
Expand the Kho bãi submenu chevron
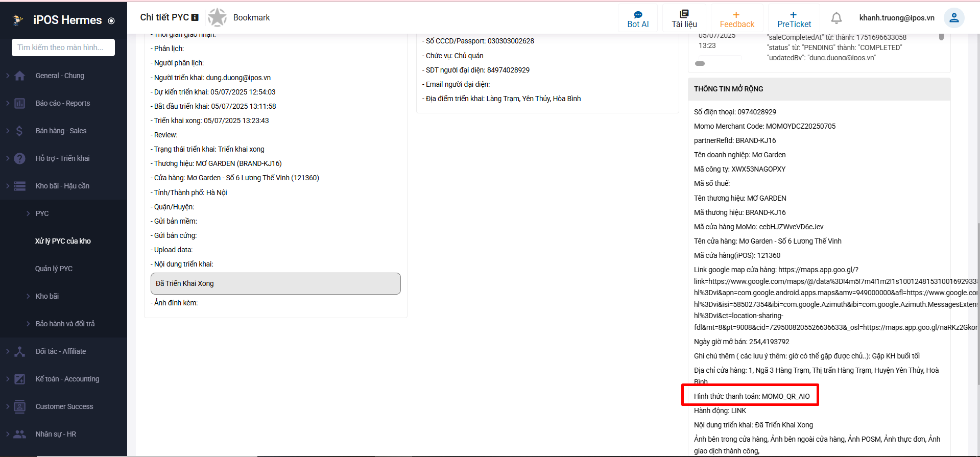pos(28,296)
